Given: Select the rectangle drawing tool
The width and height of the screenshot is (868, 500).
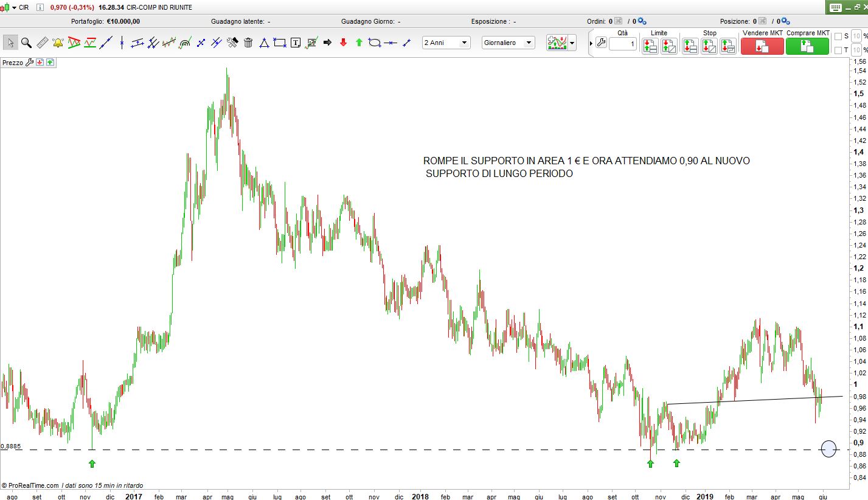Looking at the screenshot, I should [x=280, y=43].
